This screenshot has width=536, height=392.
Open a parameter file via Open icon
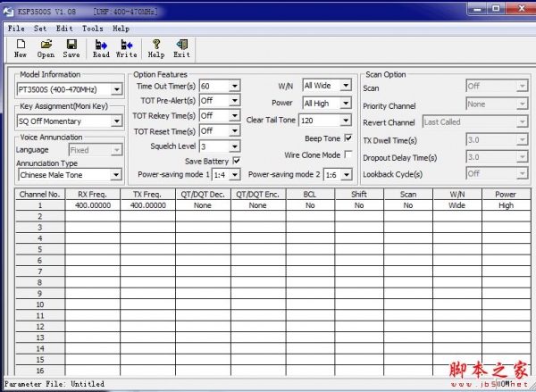click(x=46, y=48)
